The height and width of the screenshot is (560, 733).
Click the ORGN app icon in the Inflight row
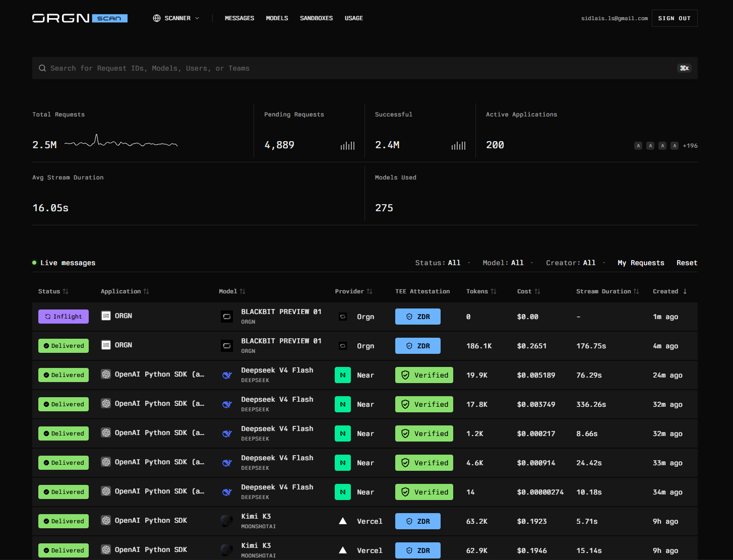click(x=106, y=316)
